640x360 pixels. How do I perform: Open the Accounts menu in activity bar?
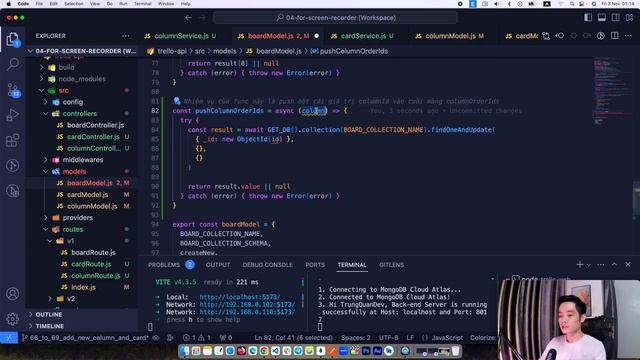coord(13,294)
